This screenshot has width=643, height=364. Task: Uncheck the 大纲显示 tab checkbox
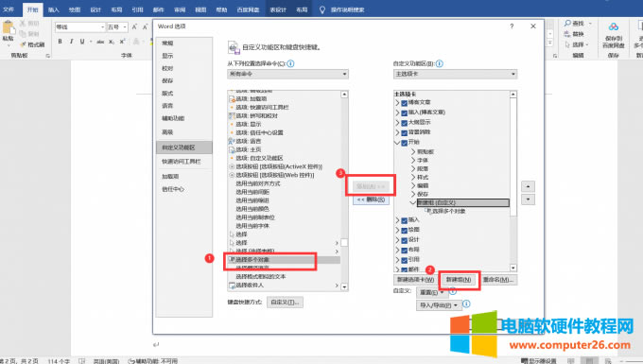[x=404, y=123]
